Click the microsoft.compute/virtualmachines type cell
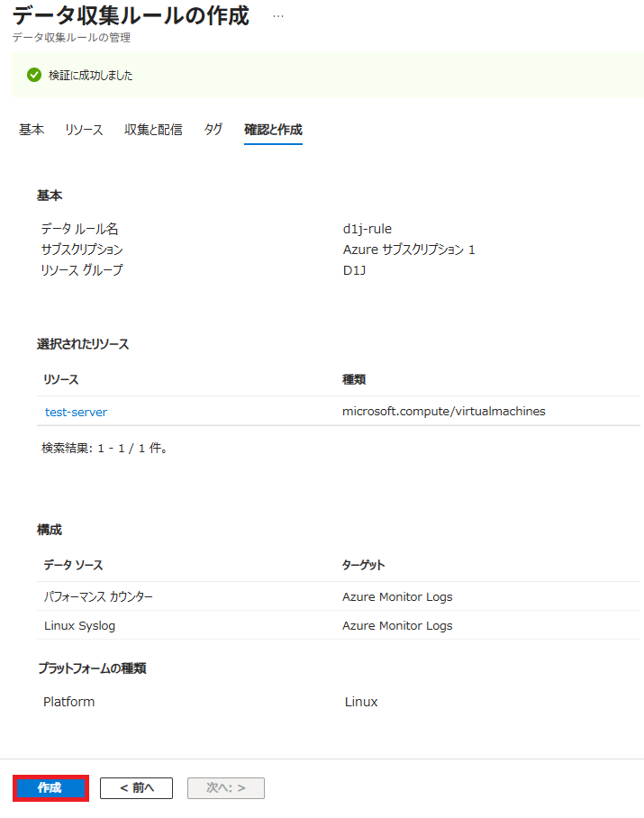This screenshot has width=644, height=818. [443, 412]
